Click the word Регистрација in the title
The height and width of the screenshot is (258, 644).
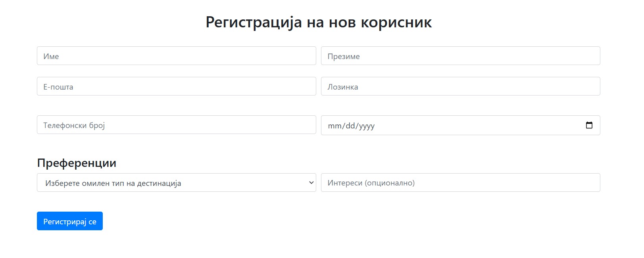click(x=254, y=23)
